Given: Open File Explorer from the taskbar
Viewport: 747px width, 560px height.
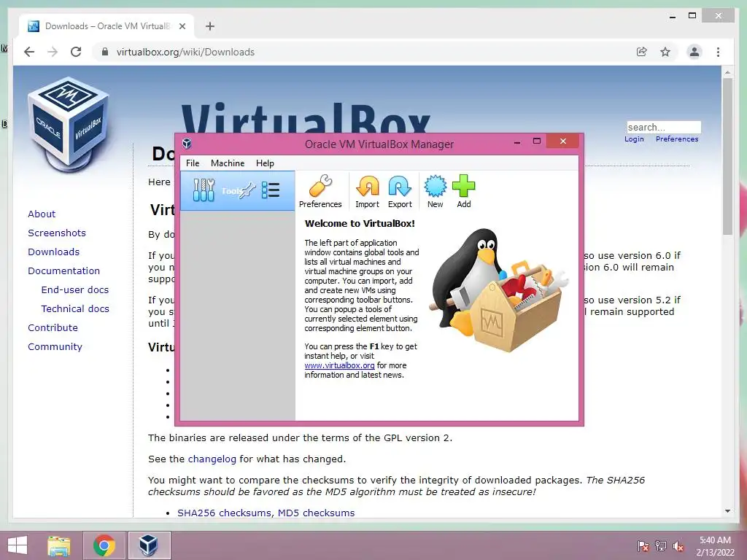Looking at the screenshot, I should click(x=58, y=545).
